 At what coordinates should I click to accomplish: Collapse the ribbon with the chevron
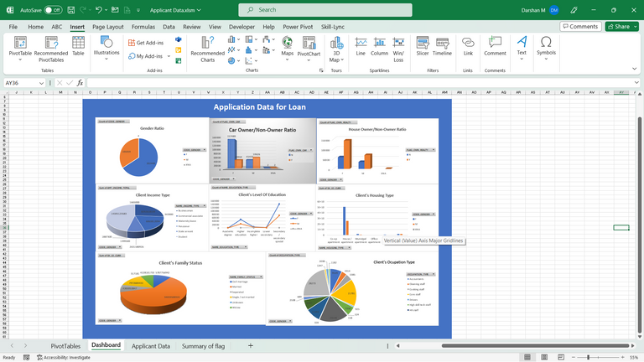634,69
